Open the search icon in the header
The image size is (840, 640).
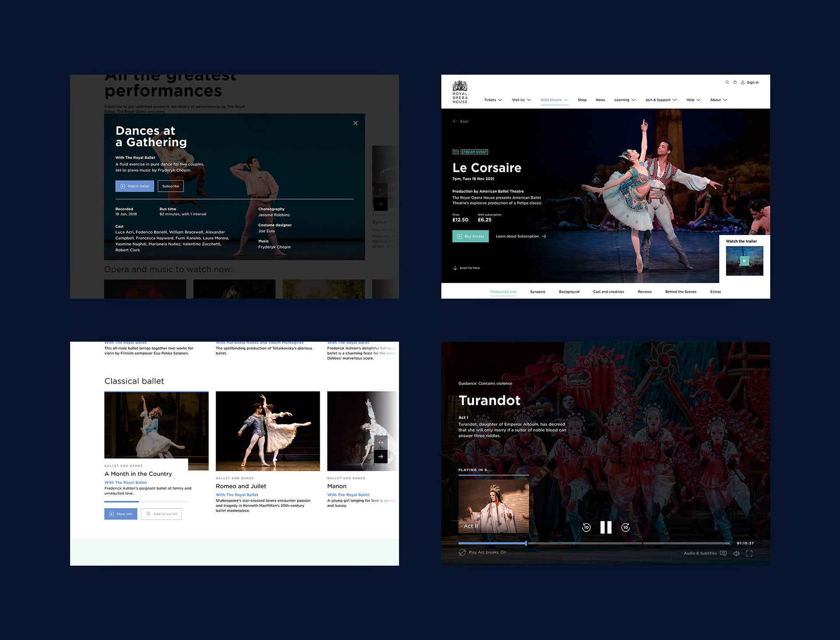pyautogui.click(x=727, y=82)
